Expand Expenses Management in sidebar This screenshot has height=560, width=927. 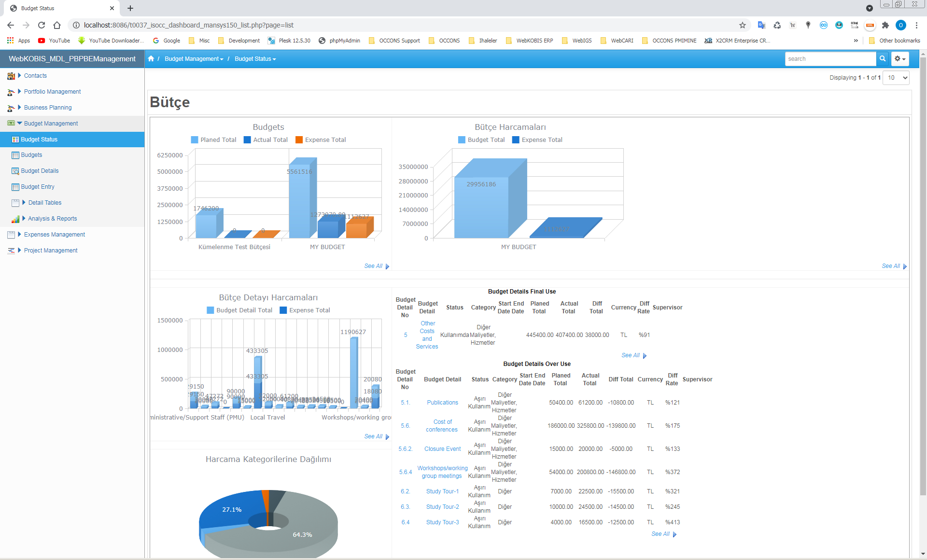point(20,234)
